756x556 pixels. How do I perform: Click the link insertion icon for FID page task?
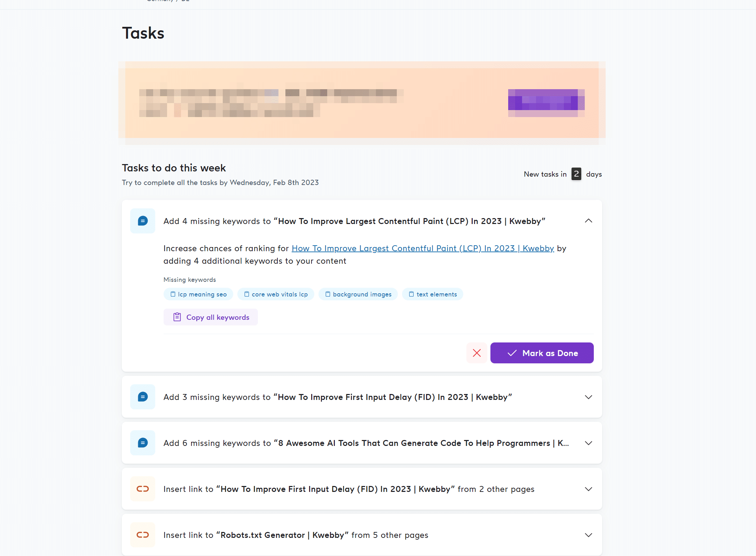(x=143, y=489)
